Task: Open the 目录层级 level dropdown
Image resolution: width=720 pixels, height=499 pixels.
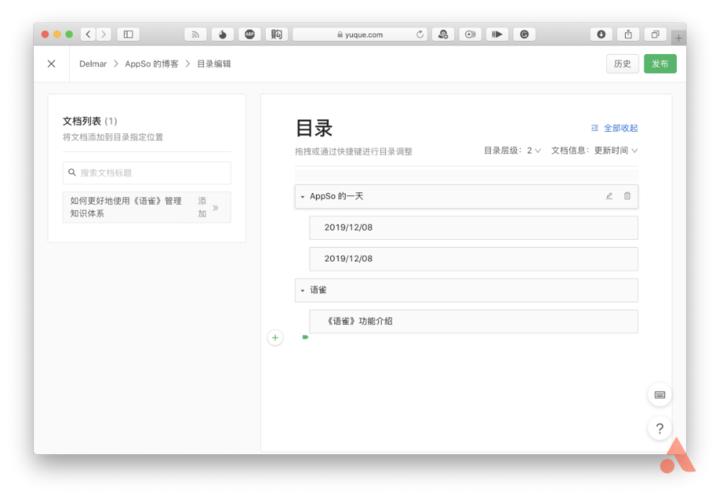Action: 512,151
